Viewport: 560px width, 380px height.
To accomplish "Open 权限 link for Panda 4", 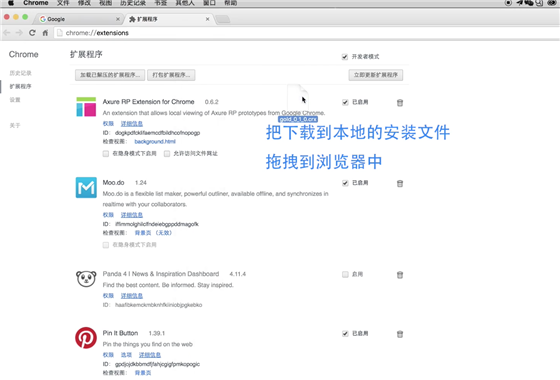I will tap(108, 296).
